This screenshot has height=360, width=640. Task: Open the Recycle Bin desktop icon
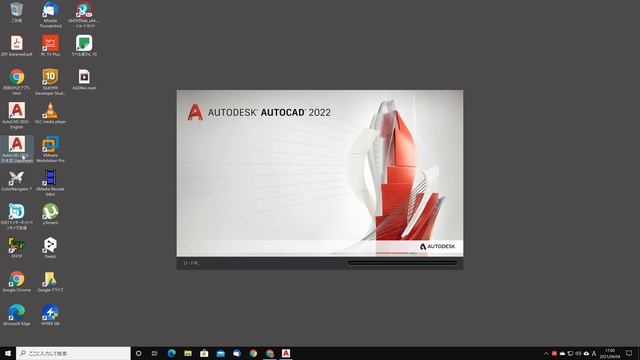pos(16,11)
